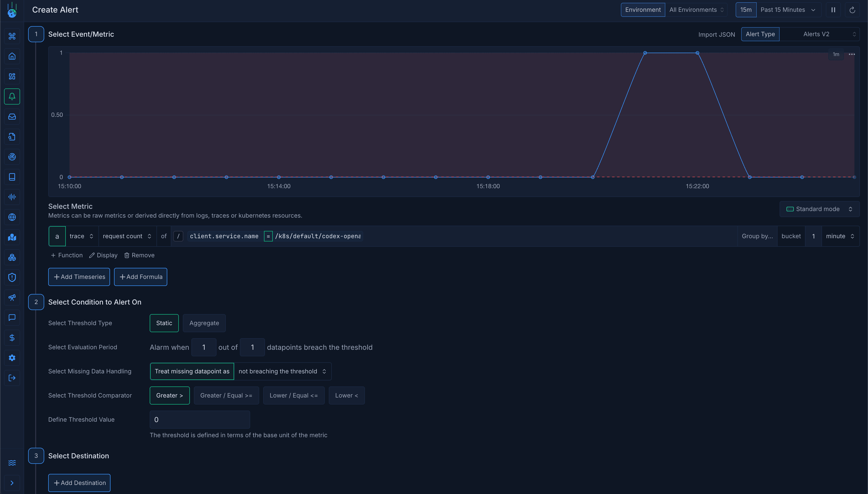Viewport: 868px width, 494px height.
Task: Open the usage dollar icon in sidebar
Action: (x=12, y=338)
